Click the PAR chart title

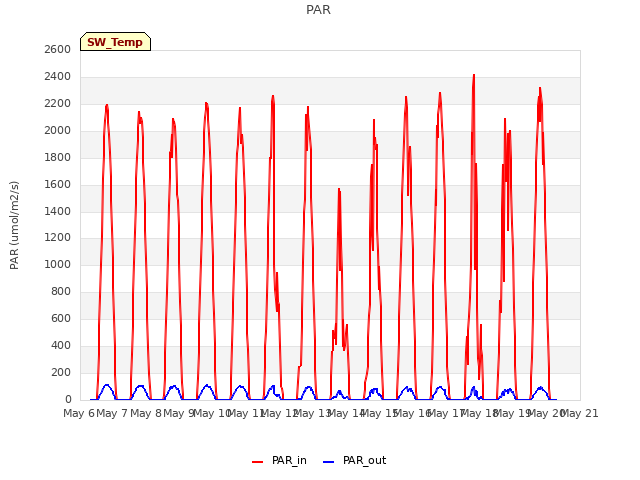coord(318,10)
